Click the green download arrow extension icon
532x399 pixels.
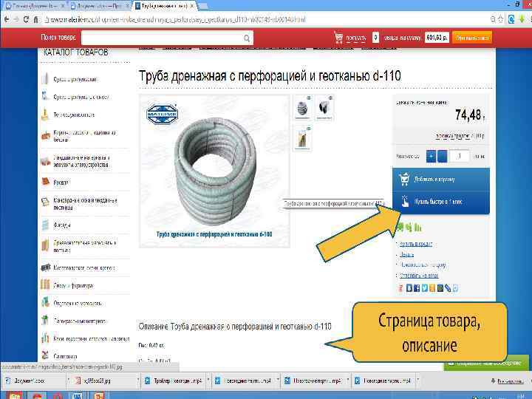click(x=522, y=19)
